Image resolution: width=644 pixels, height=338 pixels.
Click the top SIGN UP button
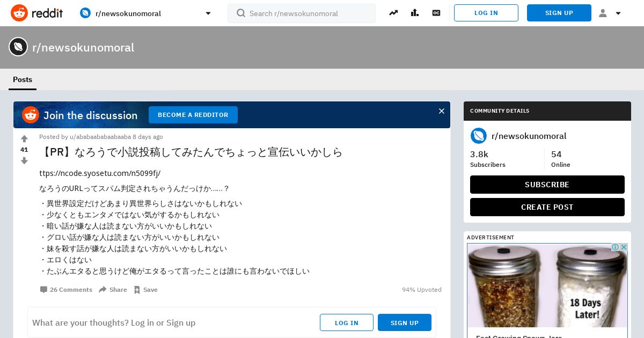[559, 13]
